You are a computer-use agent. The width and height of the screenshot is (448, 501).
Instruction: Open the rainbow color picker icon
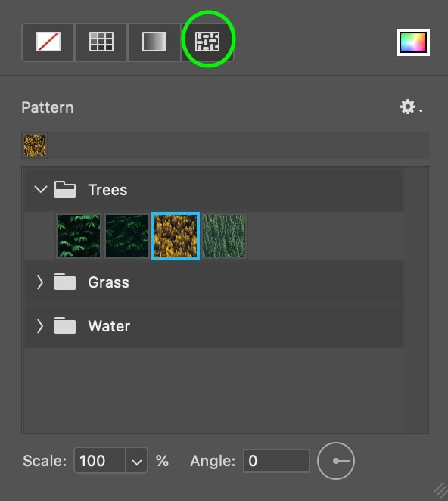coord(413,42)
